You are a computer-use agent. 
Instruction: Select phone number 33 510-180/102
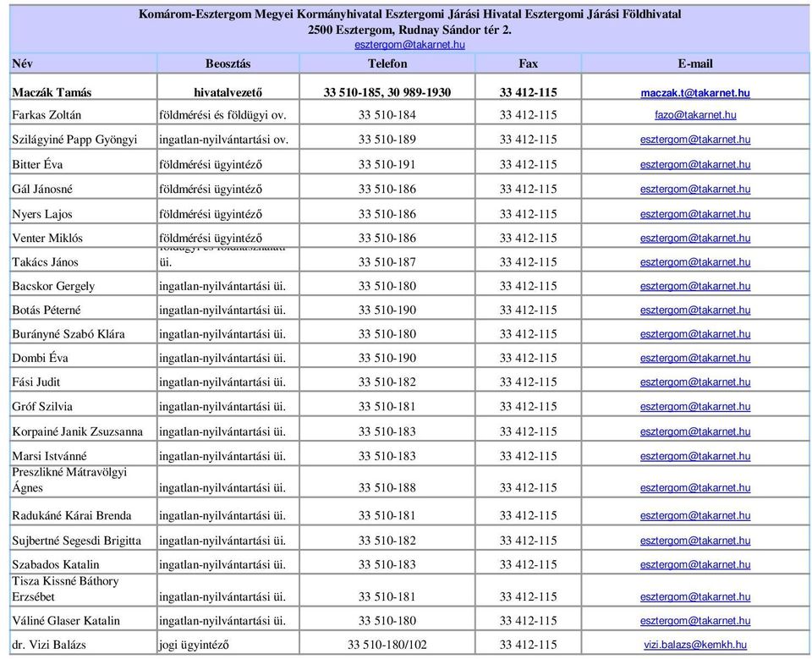coord(387,645)
